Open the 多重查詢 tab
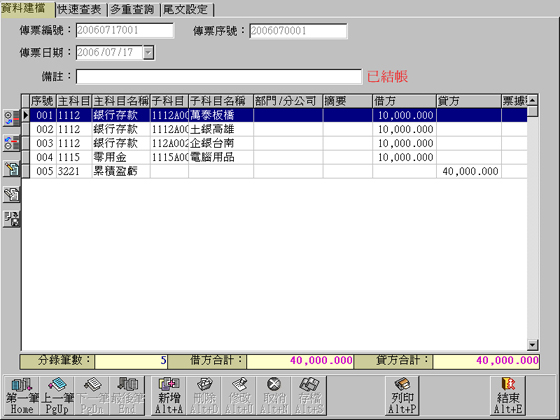The image size is (560, 420). point(133,10)
